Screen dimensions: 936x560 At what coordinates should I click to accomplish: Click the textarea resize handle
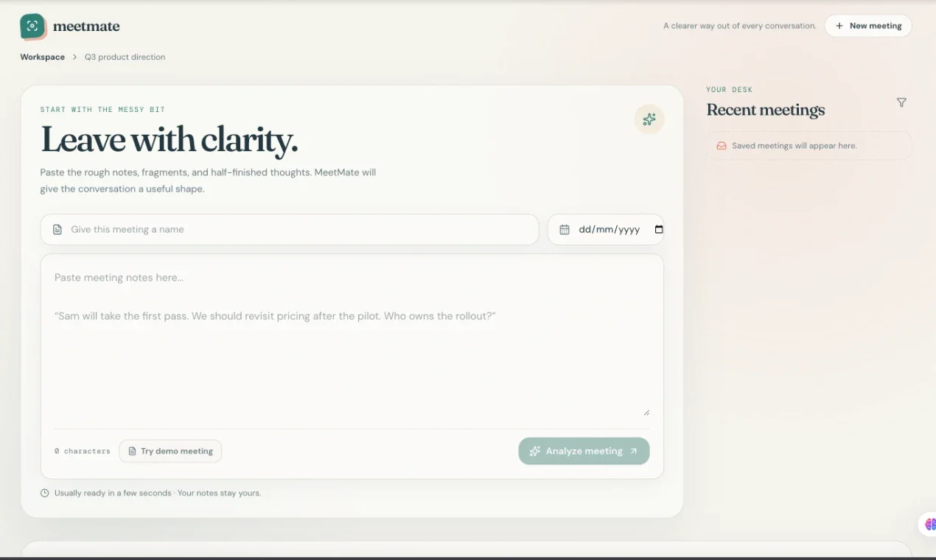[646, 413]
